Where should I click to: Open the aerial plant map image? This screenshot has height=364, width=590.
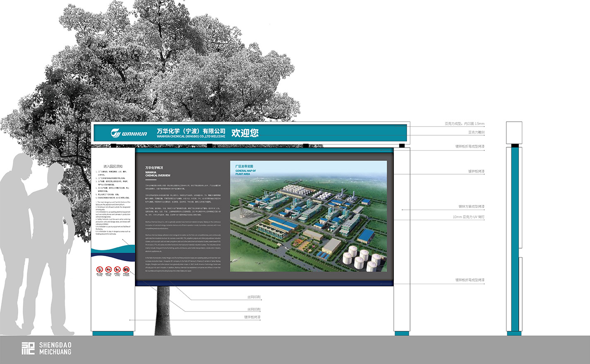308,216
